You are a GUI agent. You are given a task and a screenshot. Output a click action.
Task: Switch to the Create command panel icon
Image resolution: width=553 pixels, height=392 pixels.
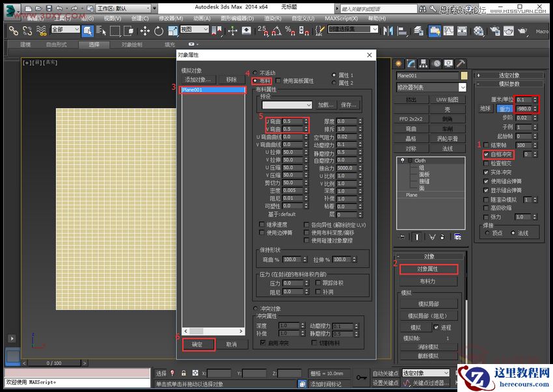[399, 64]
